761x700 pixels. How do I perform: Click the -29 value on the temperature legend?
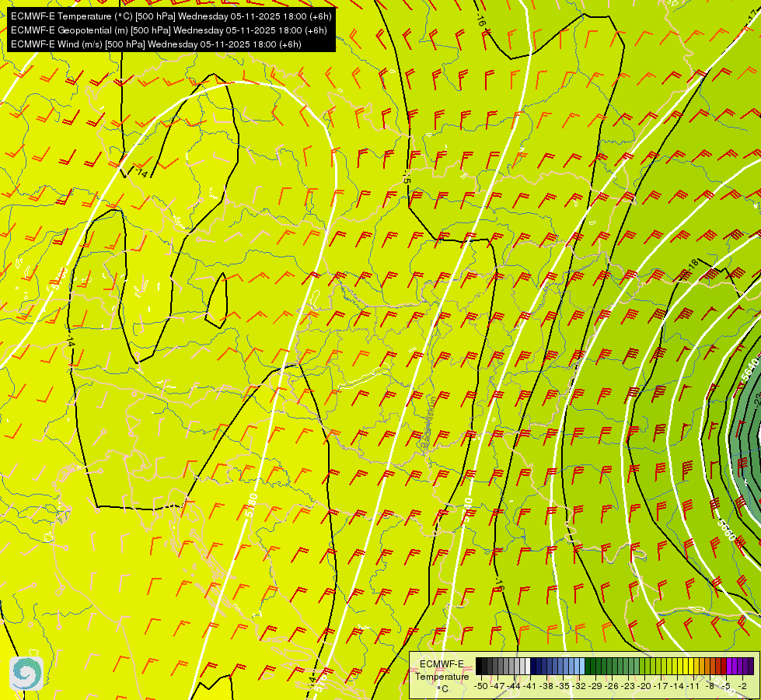595,686
